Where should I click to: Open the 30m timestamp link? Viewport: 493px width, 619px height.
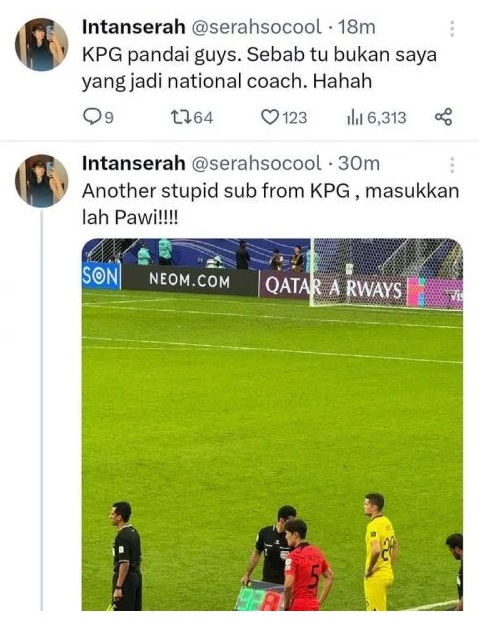359,163
